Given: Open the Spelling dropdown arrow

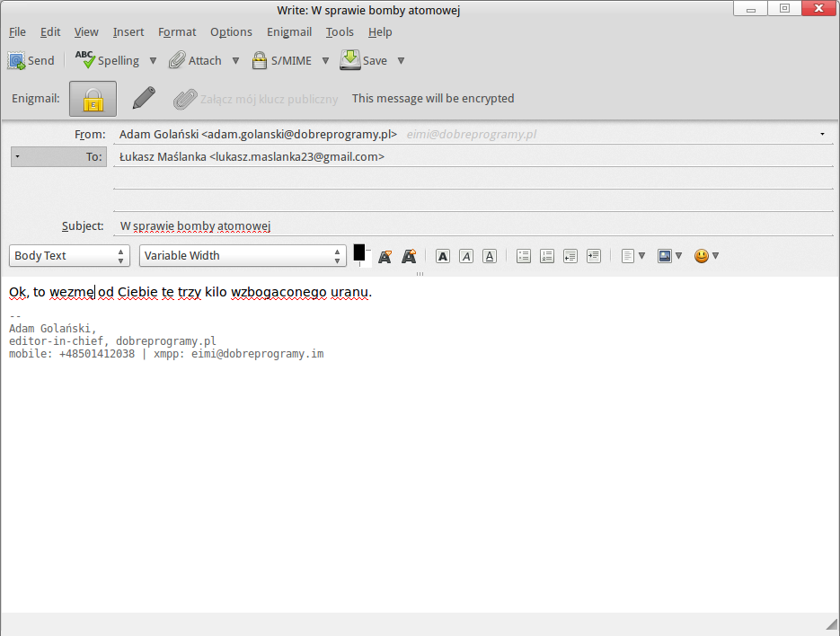Looking at the screenshot, I should point(153,60).
